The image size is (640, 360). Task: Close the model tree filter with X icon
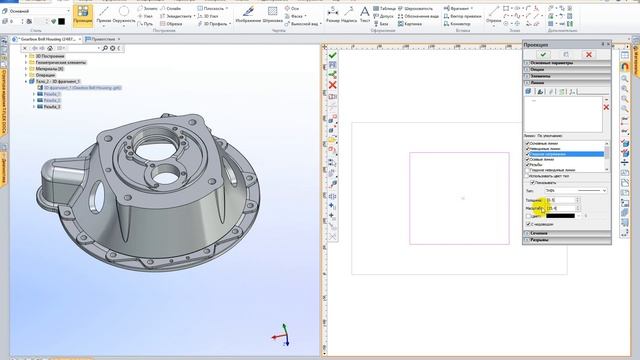tap(25, 48)
